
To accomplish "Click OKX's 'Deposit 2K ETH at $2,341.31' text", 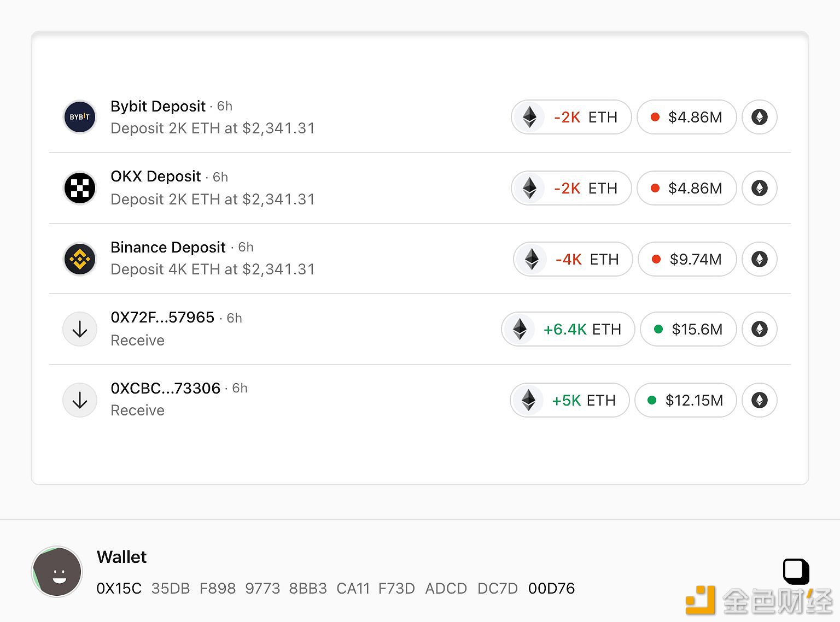I will point(213,199).
